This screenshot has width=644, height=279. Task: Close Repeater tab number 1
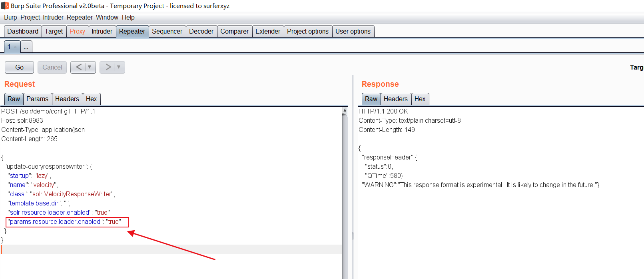point(16,47)
